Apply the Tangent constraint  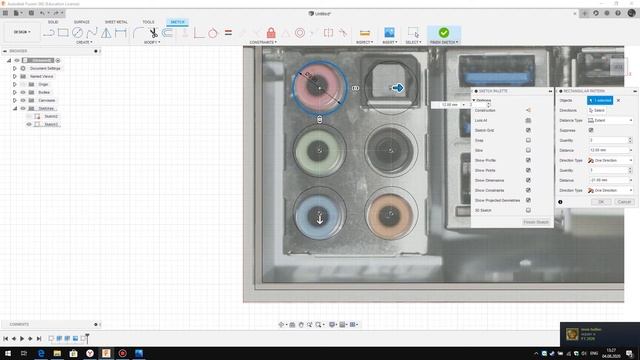tap(213, 33)
